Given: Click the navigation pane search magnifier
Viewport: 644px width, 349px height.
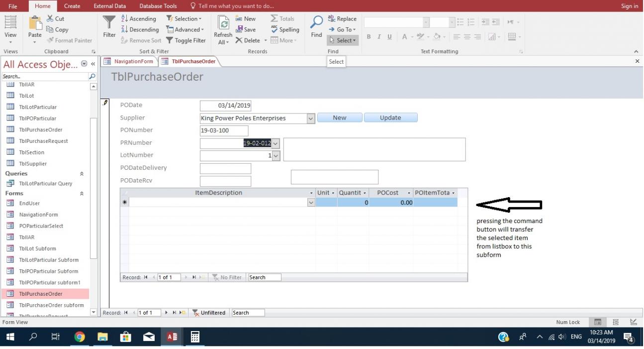Looking at the screenshot, I should pyautogui.click(x=92, y=77).
